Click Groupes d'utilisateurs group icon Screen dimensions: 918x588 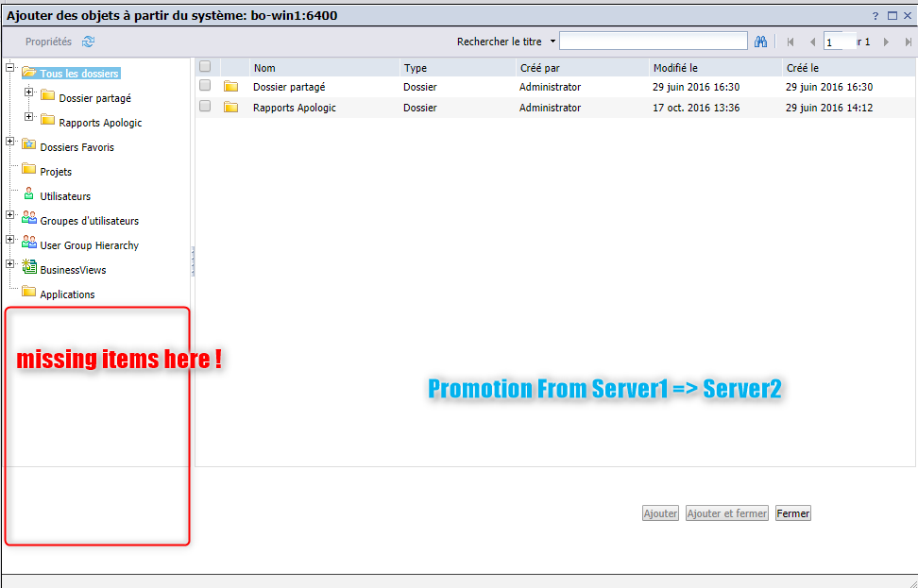(28, 220)
